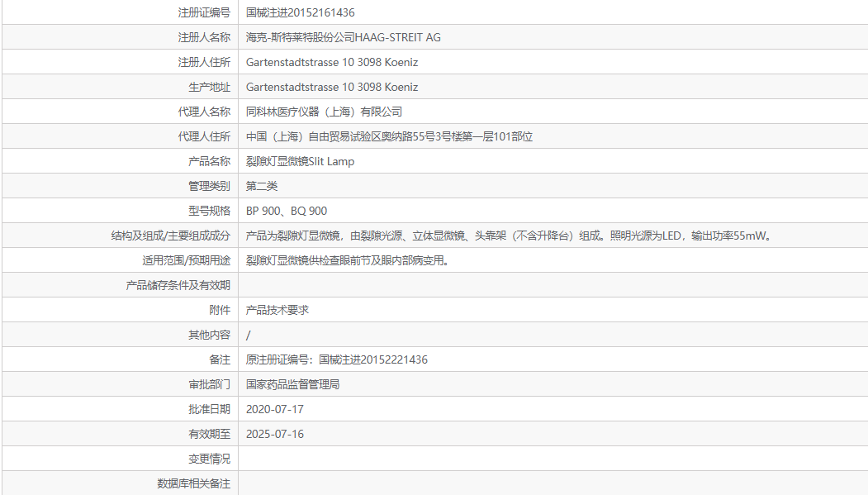Click registrant name HAAG-STREIT AG value
Image resolution: width=868 pixels, height=495 pixels.
(x=344, y=37)
